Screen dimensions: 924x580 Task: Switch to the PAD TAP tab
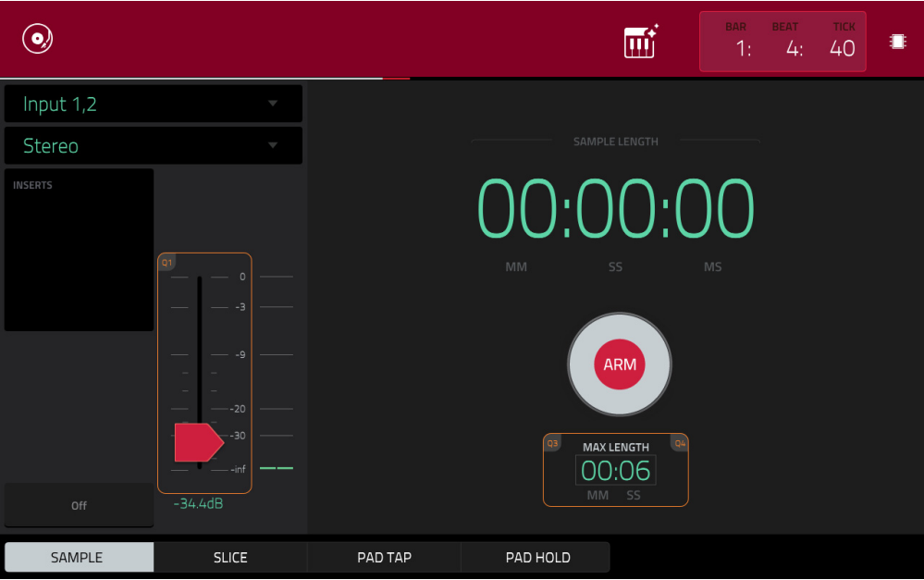[384, 557]
